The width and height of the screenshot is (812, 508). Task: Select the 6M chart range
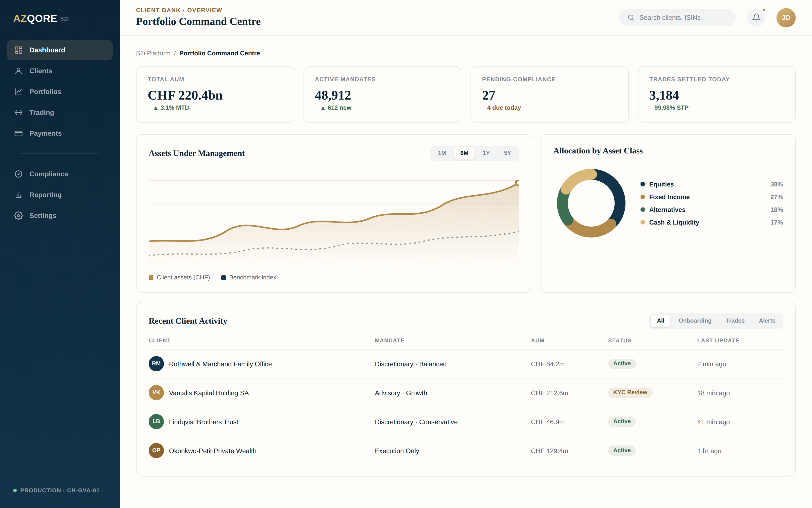coord(464,153)
